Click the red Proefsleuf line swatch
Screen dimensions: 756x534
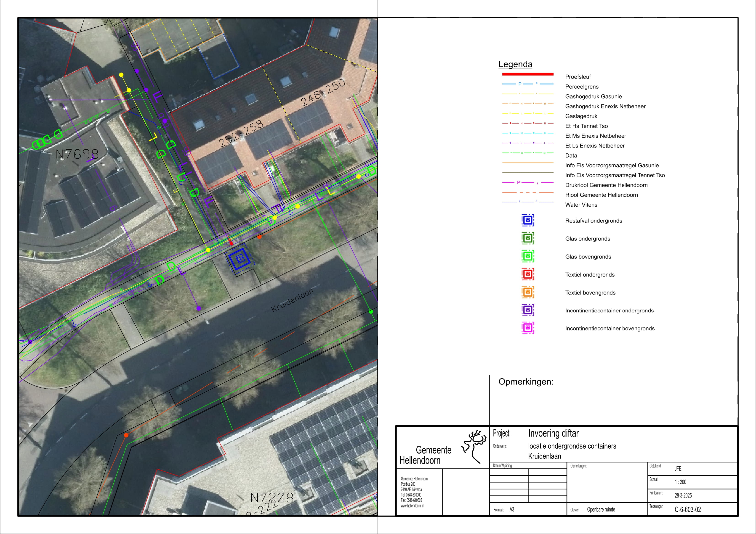[527, 74]
